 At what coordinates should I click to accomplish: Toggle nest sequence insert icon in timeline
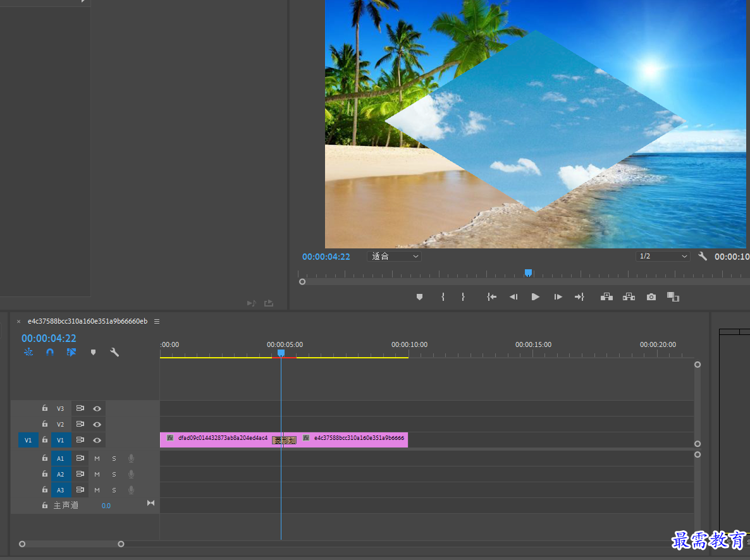click(28, 352)
